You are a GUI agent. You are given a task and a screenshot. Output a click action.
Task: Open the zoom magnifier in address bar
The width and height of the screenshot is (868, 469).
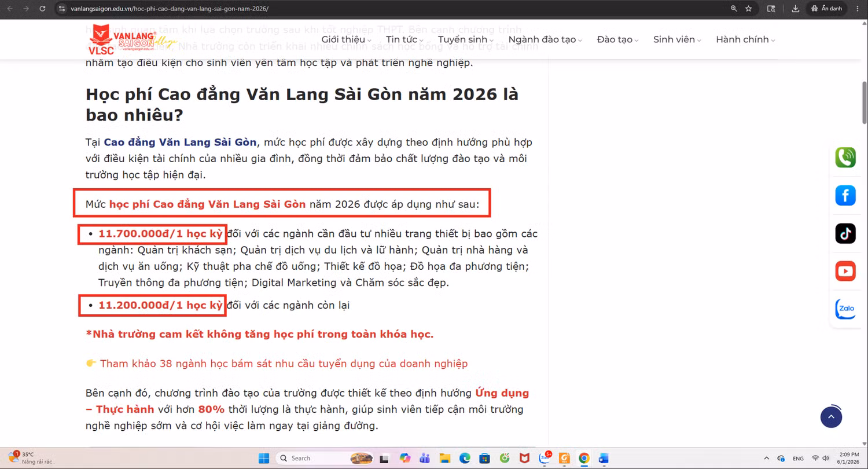734,9
